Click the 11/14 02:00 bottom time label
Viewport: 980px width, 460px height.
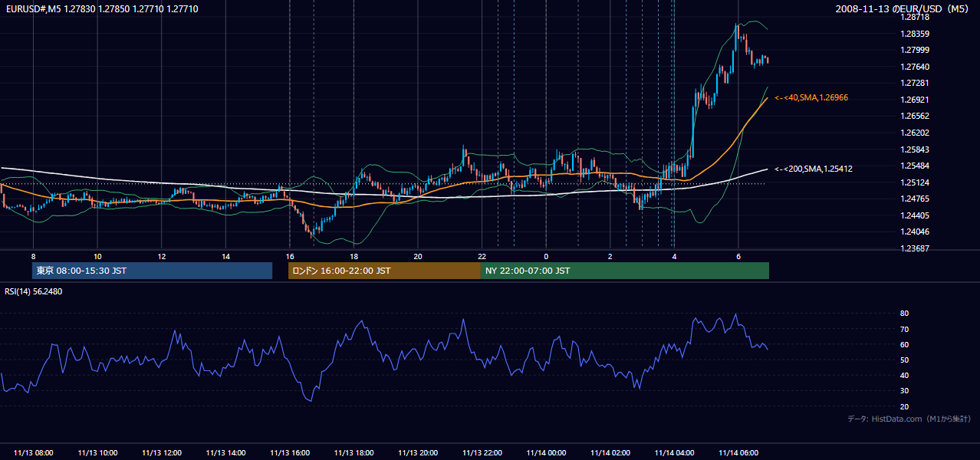[x=610, y=453]
